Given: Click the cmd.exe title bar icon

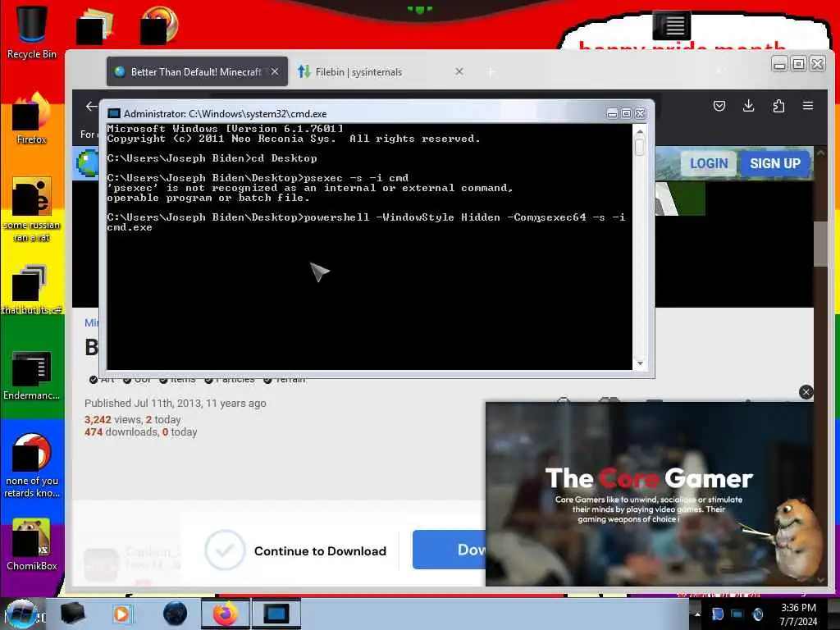Looking at the screenshot, I should coord(113,113).
